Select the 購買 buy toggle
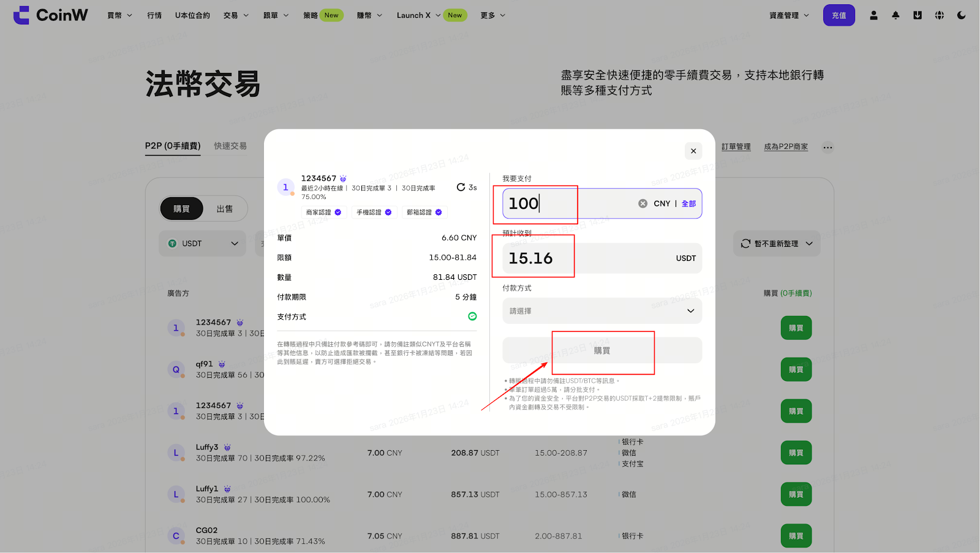 [181, 209]
